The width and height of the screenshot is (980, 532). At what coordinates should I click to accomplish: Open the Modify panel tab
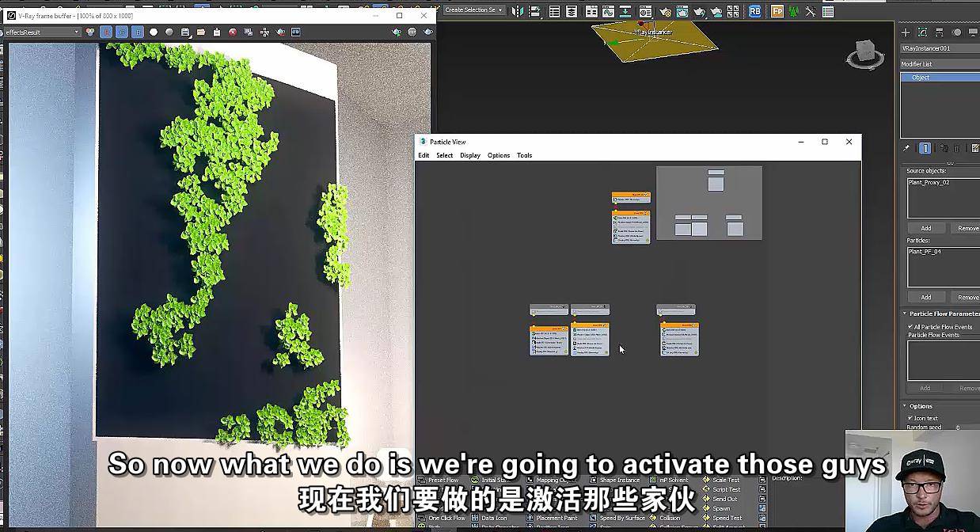click(x=922, y=32)
